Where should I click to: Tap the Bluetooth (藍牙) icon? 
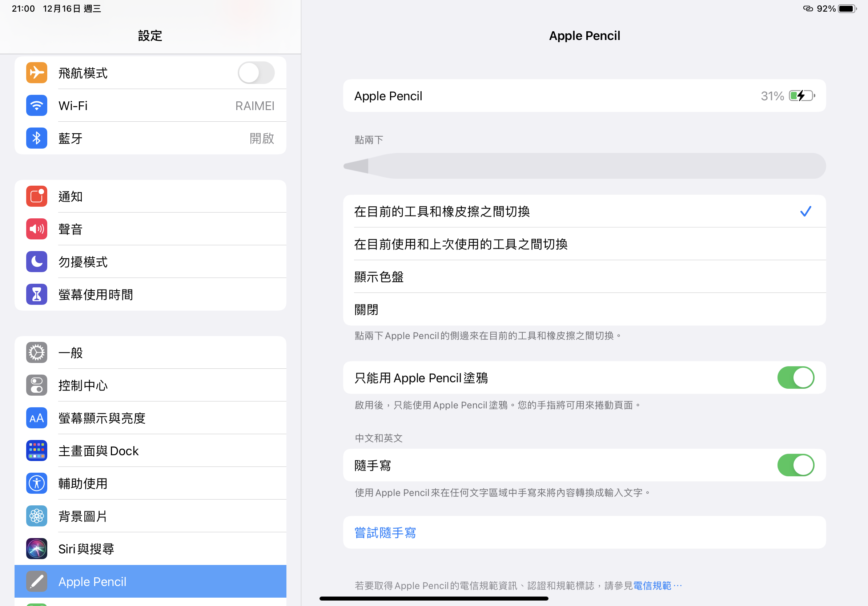pyautogui.click(x=37, y=138)
